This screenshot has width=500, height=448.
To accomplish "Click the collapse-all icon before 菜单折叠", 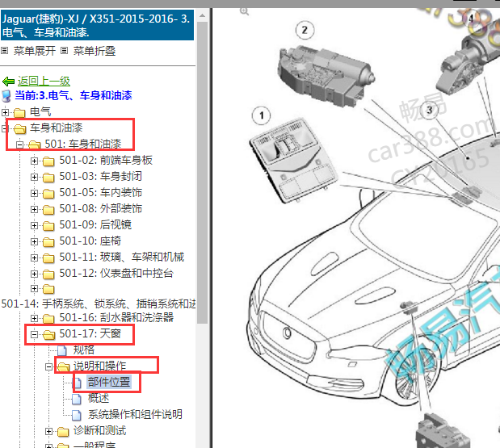I will tap(65, 51).
